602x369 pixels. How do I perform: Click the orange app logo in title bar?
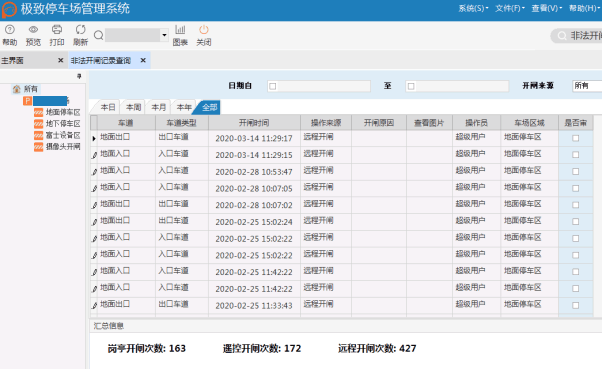click(x=9, y=9)
